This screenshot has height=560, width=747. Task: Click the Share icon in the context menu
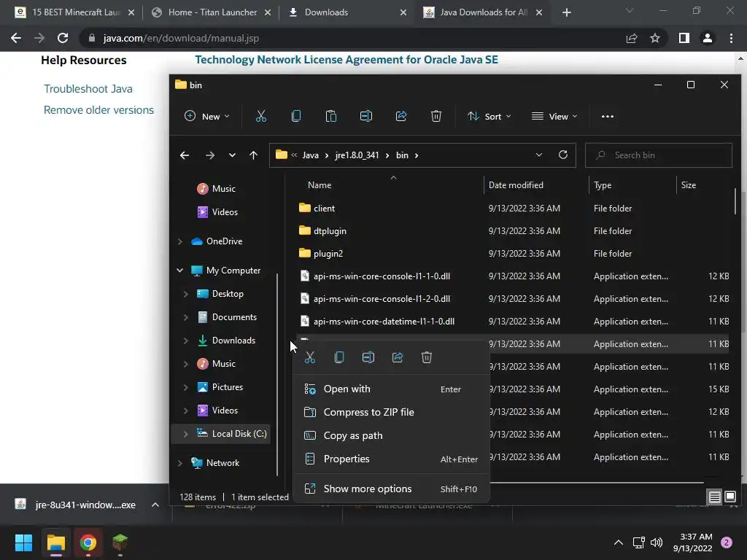[398, 357]
